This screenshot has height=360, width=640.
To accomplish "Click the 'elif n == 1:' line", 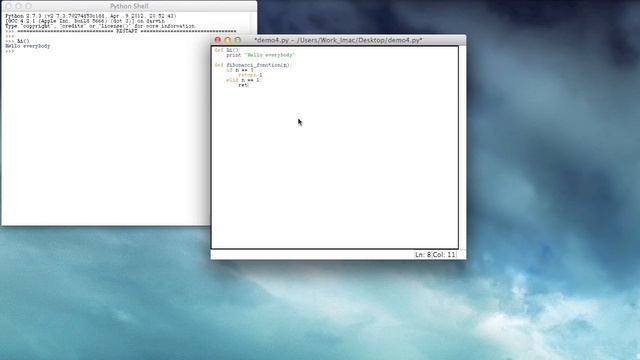I will (243, 80).
